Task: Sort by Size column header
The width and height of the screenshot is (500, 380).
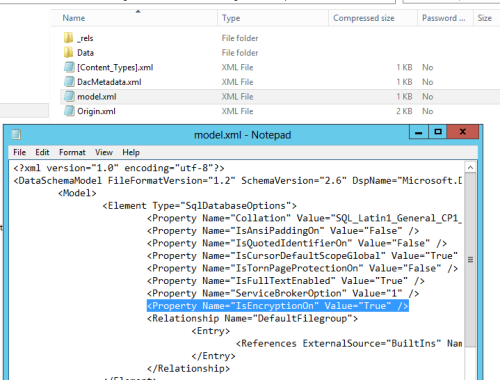Action: point(486,18)
